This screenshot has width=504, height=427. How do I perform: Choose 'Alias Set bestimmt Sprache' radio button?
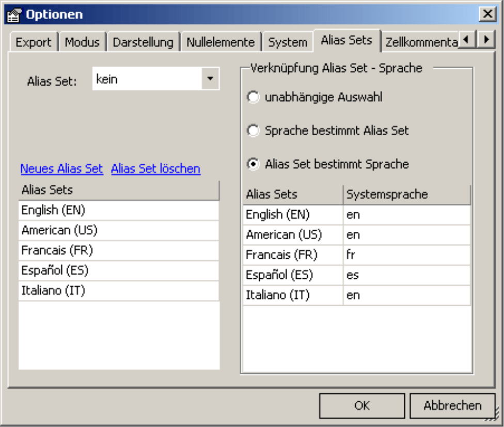click(253, 164)
